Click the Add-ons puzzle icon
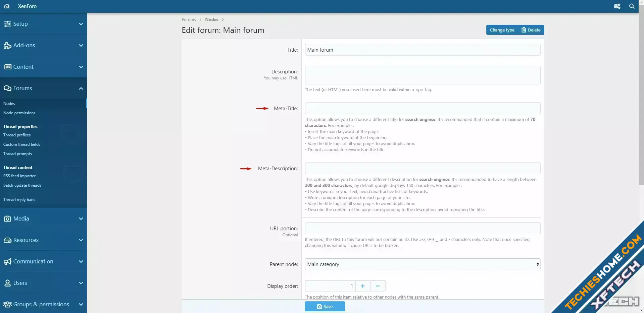The width and height of the screenshot is (644, 313). [x=7, y=45]
